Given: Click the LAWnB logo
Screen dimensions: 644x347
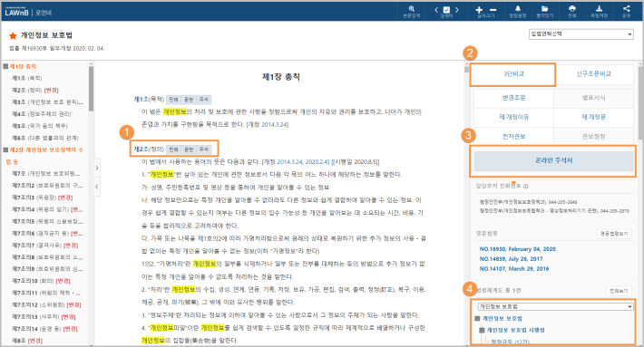Looking at the screenshot, I should pyautogui.click(x=17, y=12).
